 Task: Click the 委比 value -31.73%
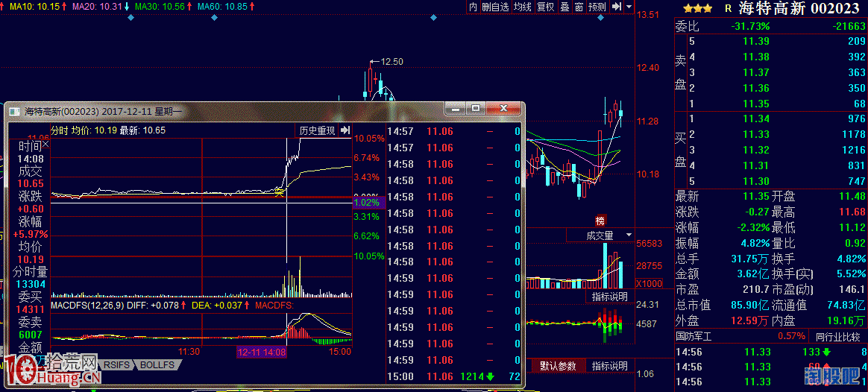click(750, 26)
